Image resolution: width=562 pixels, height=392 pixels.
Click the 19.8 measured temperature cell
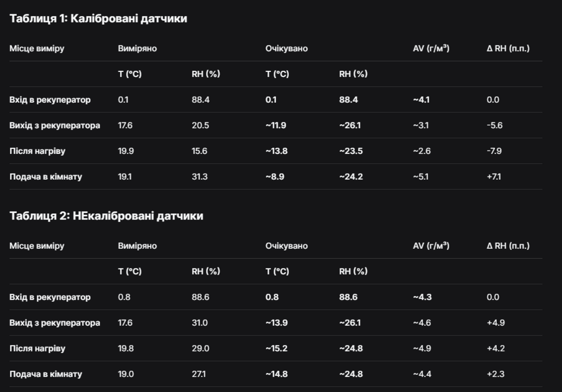pos(125,348)
